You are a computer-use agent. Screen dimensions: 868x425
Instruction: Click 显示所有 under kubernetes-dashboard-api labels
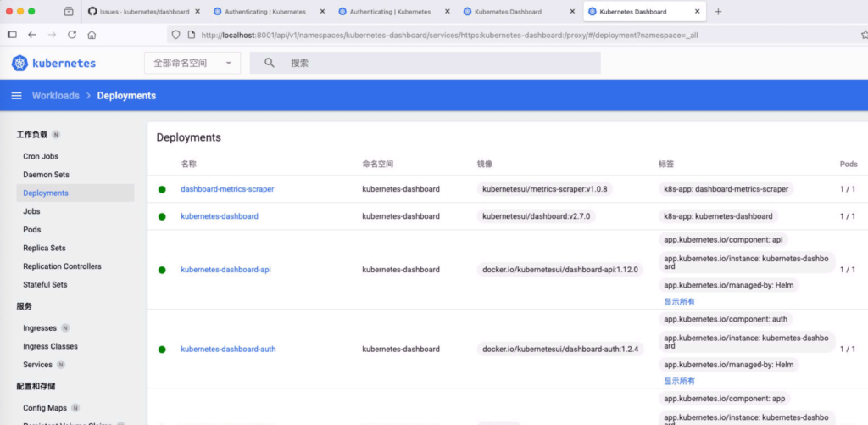679,301
